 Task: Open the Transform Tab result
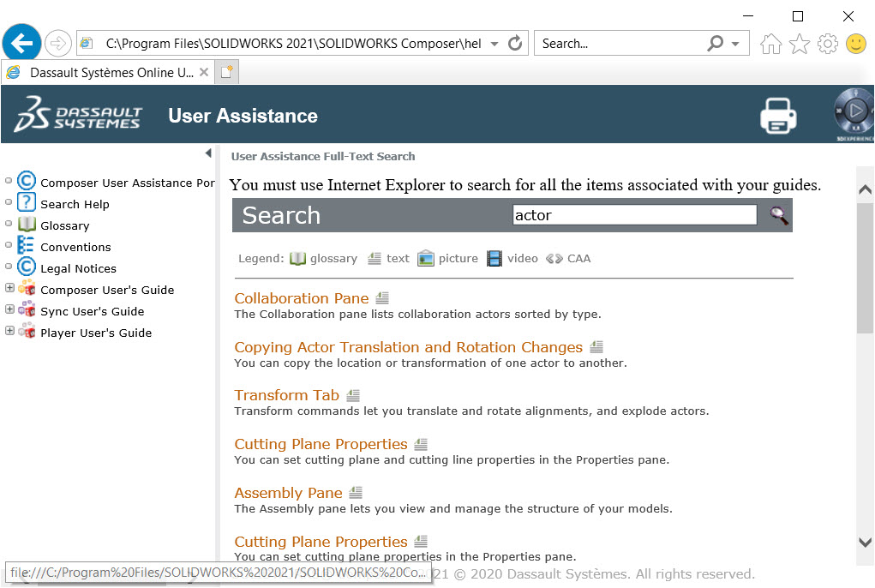(287, 395)
